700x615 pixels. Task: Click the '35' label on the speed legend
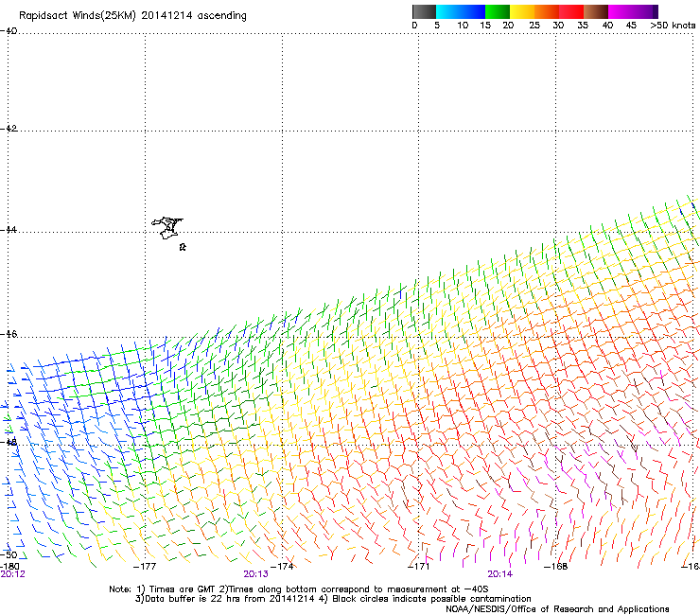pos(583,26)
